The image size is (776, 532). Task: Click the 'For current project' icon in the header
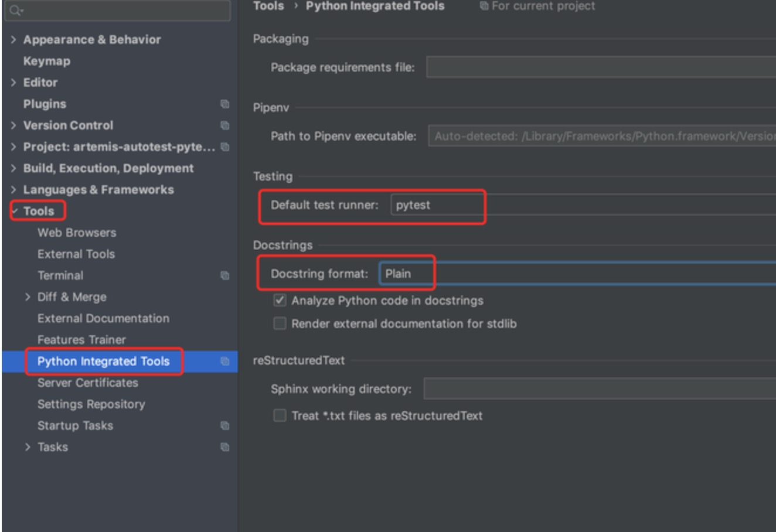484,6
